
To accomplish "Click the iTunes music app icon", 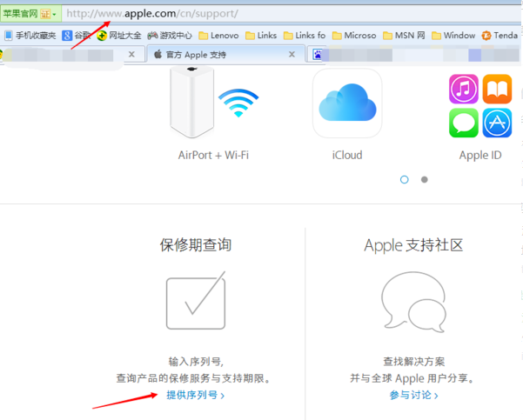I will [464, 90].
